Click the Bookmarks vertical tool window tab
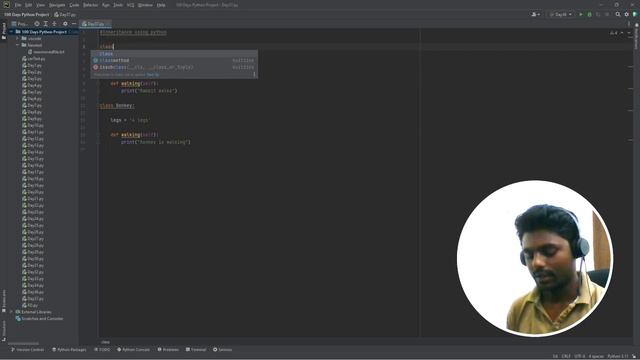 tap(4, 301)
